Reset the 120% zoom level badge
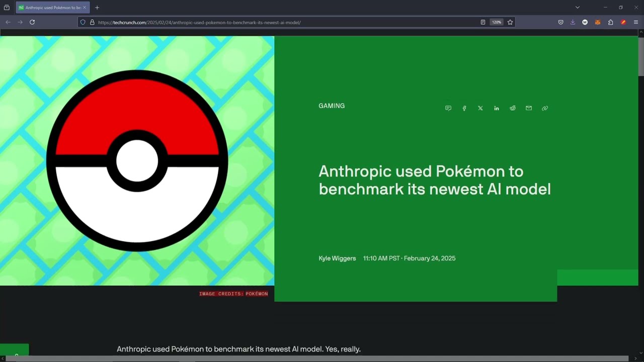 (x=497, y=22)
